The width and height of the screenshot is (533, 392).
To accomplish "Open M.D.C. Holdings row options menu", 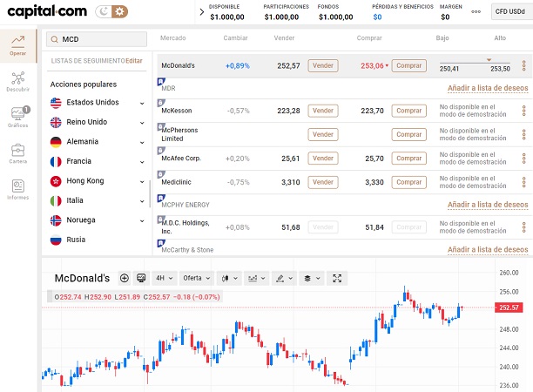I will [x=523, y=227].
